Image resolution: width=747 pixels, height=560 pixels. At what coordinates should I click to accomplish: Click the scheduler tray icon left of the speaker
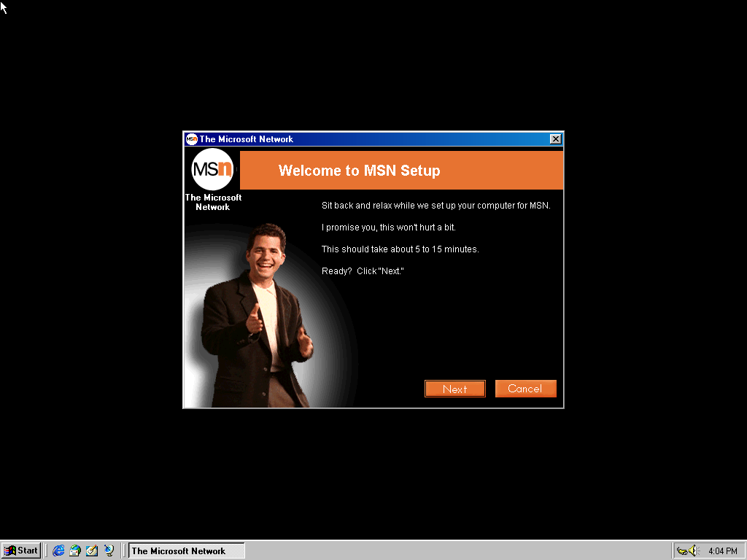click(x=682, y=551)
